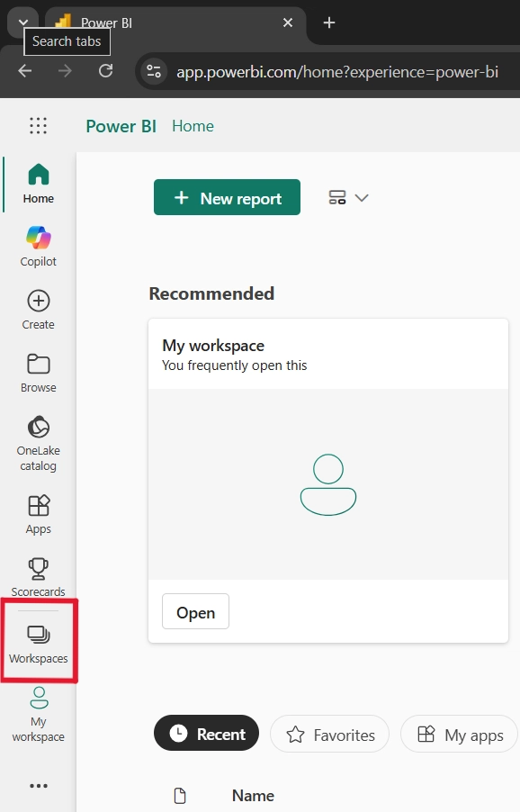The width and height of the screenshot is (520, 812).
Task: Click the Search tabs dropdown arrow
Action: 22,23
